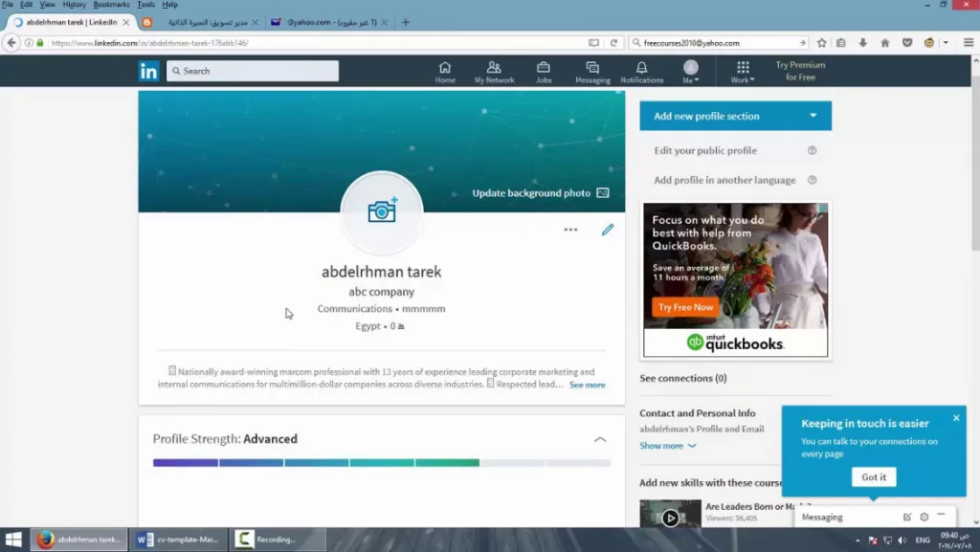Expand the Work apps grid dropdown
The width and height of the screenshot is (980, 552).
click(x=742, y=72)
